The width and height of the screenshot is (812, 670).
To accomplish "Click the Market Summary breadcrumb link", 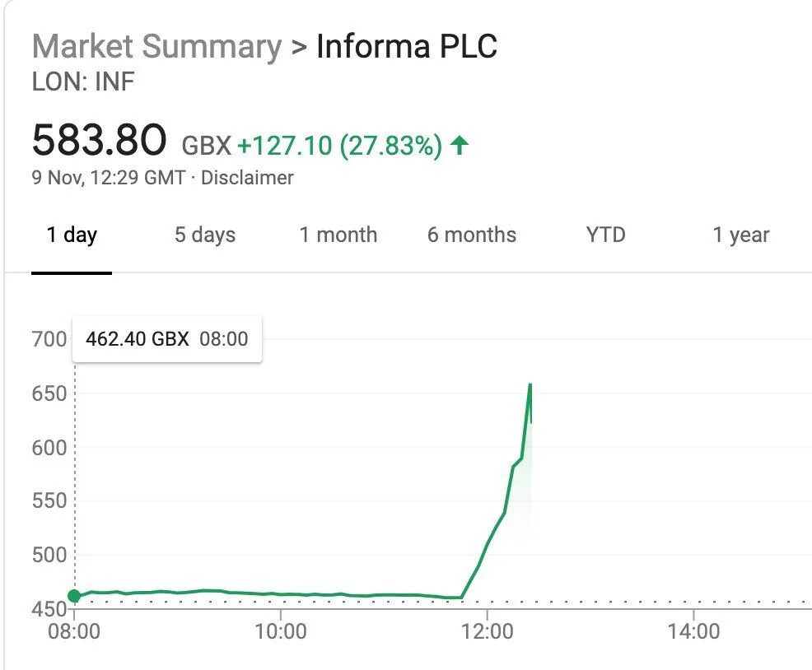I will (157, 47).
